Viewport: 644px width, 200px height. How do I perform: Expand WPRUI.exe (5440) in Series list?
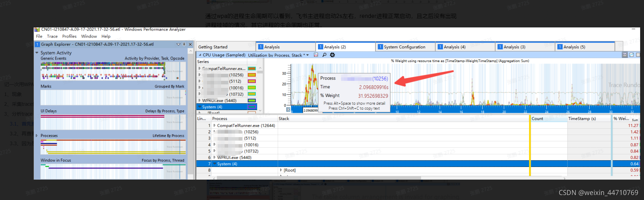pos(200,101)
